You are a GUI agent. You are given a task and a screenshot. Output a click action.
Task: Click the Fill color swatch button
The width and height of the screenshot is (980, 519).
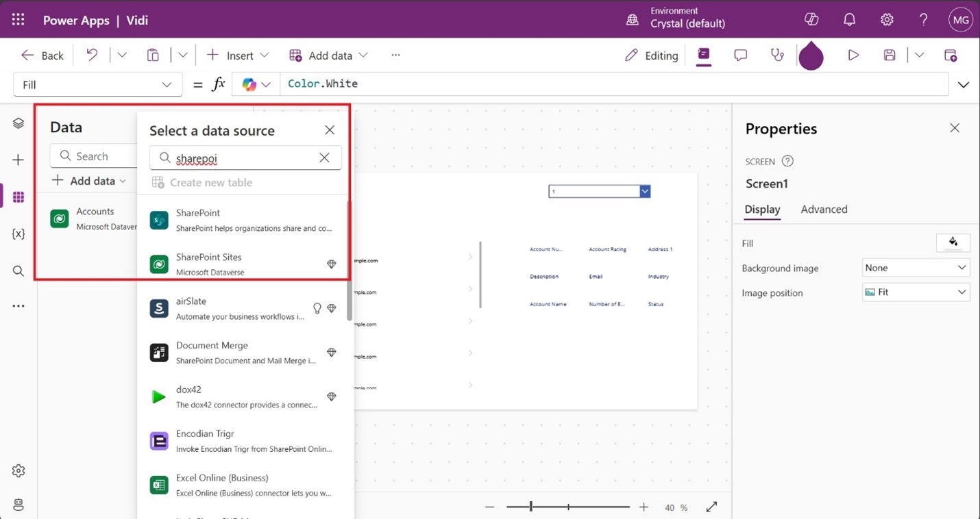pos(953,242)
